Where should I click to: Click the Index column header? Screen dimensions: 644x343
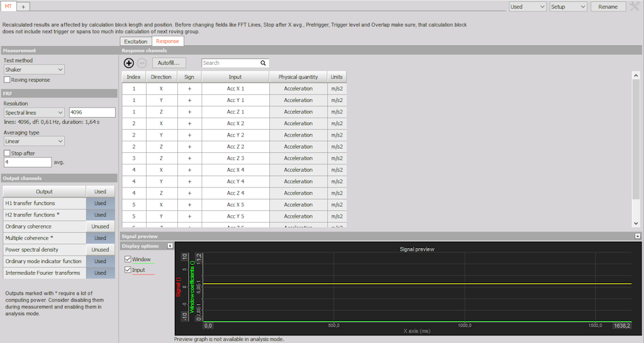click(133, 77)
